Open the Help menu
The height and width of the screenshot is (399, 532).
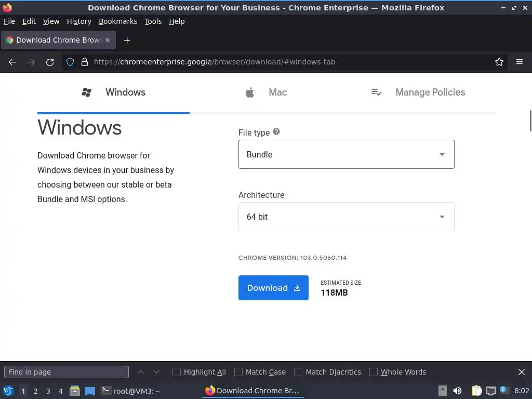coord(177,21)
